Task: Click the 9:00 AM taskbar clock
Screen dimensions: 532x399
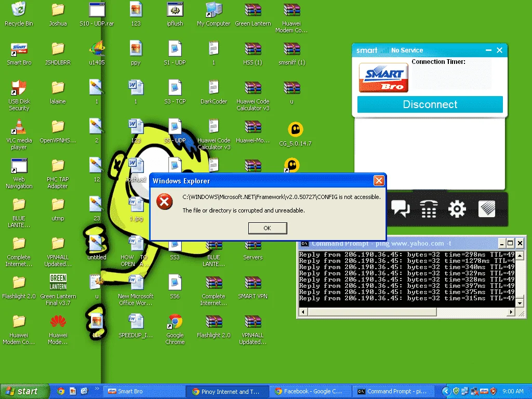Action: [513, 391]
